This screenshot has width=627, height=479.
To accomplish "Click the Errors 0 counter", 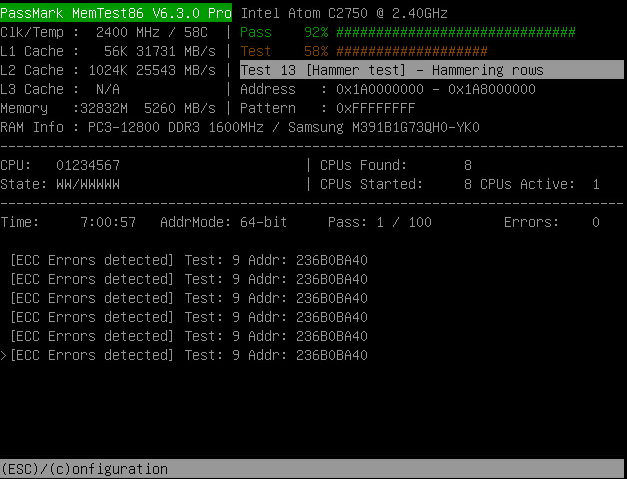I will (552, 222).
